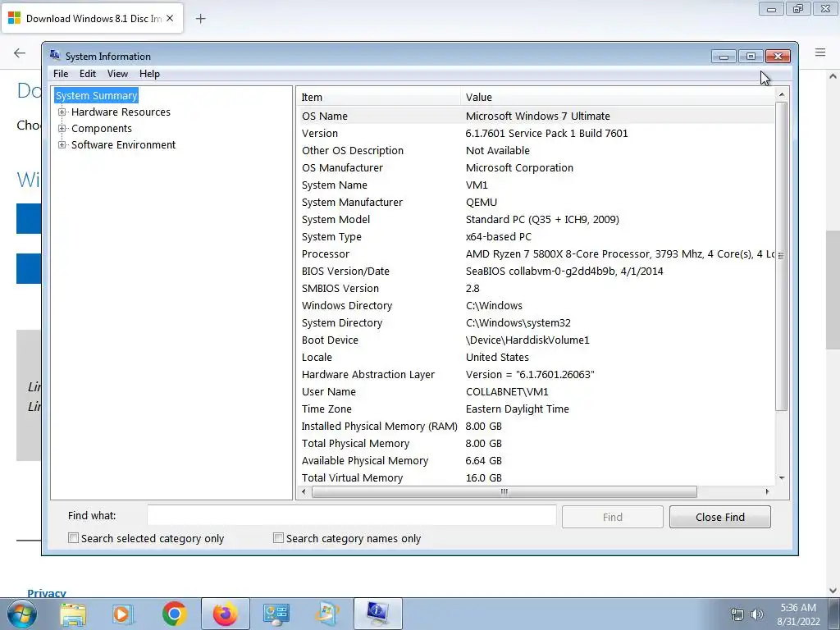Image resolution: width=840 pixels, height=630 pixels.
Task: Click the Microsoft logo on browser tab
Action: click(x=14, y=18)
